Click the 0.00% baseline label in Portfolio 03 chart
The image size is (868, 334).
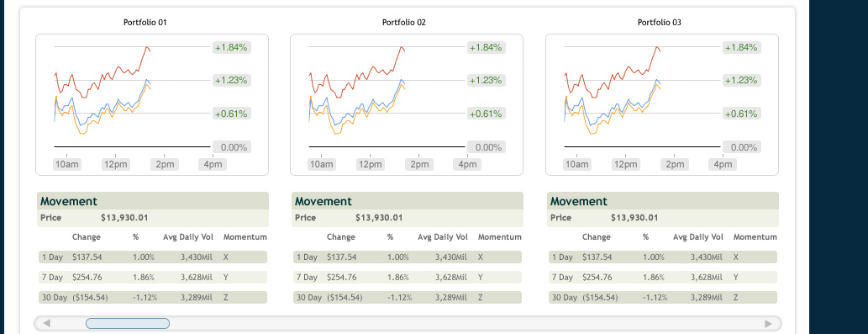[742, 147]
